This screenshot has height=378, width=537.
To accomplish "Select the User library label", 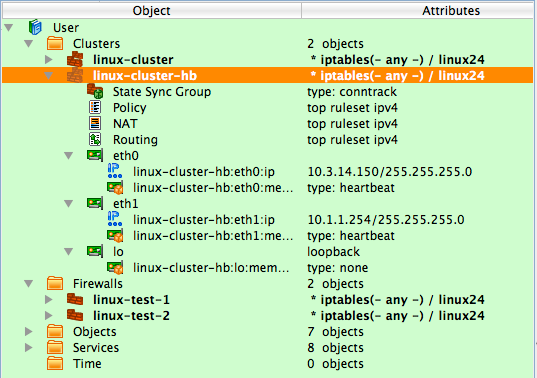I will (x=66, y=28).
